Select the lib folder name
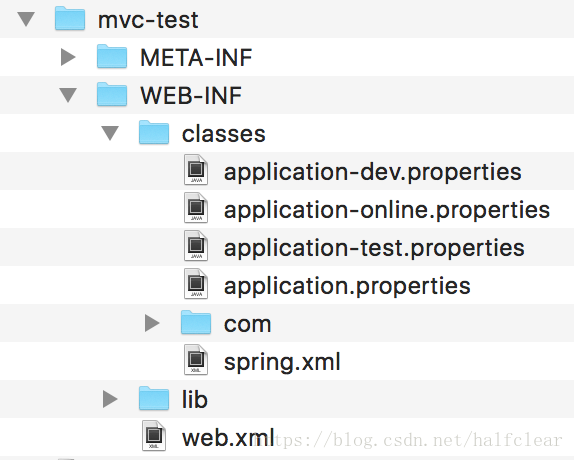Viewport: 574px width, 460px height. (195, 399)
